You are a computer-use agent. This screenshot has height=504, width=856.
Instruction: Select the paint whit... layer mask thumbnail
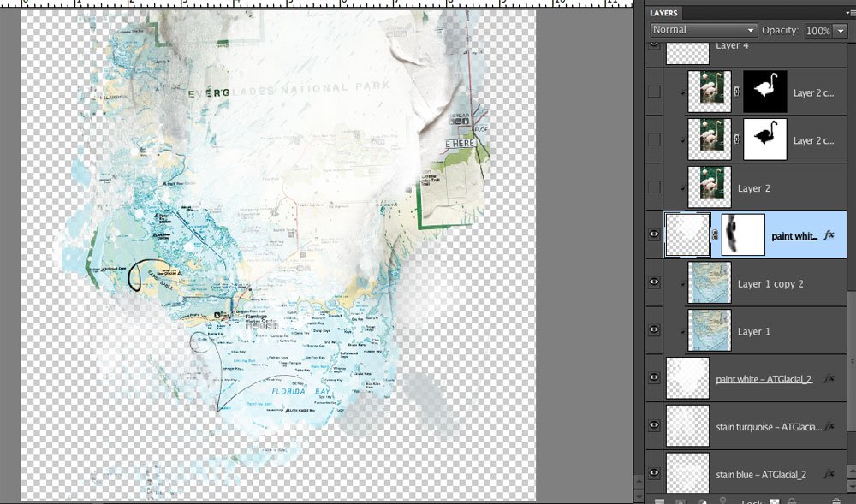[744, 235]
